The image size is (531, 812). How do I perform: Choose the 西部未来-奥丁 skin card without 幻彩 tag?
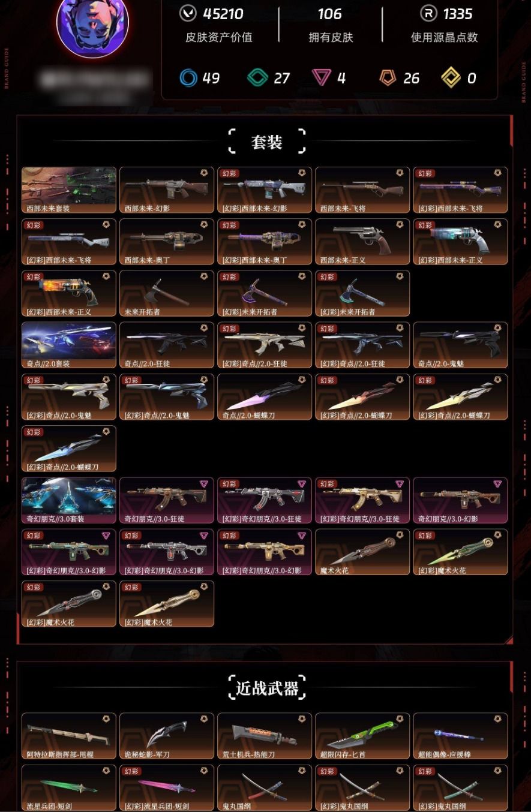[167, 242]
